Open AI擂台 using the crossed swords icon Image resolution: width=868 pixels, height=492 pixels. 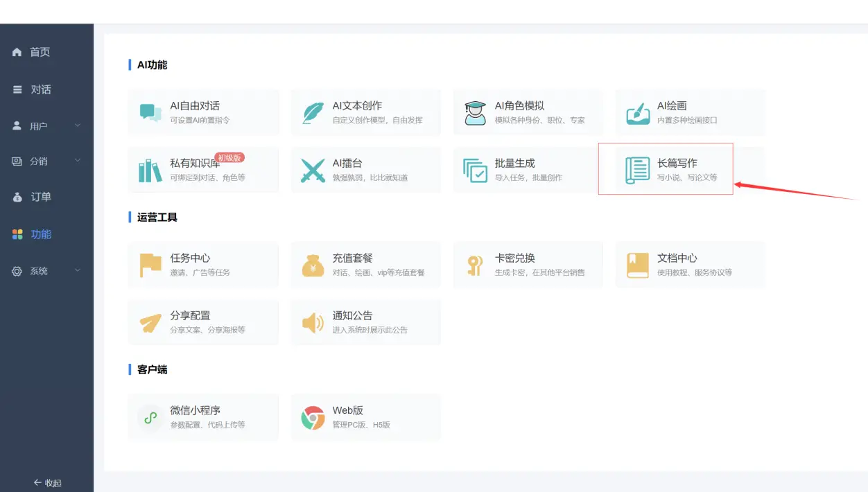pyautogui.click(x=312, y=169)
